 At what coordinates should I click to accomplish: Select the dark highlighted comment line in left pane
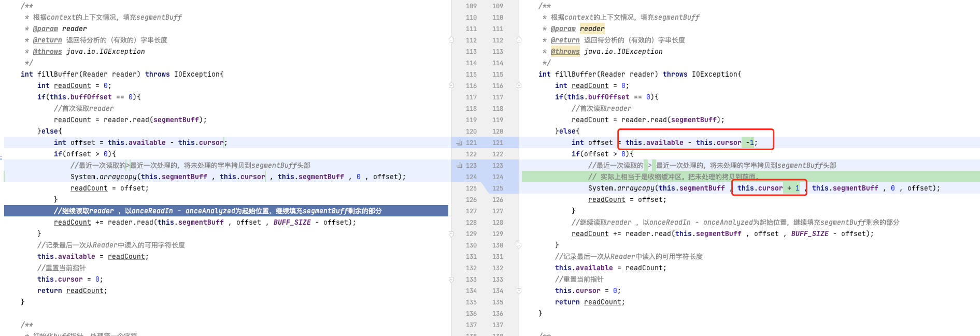(226, 211)
